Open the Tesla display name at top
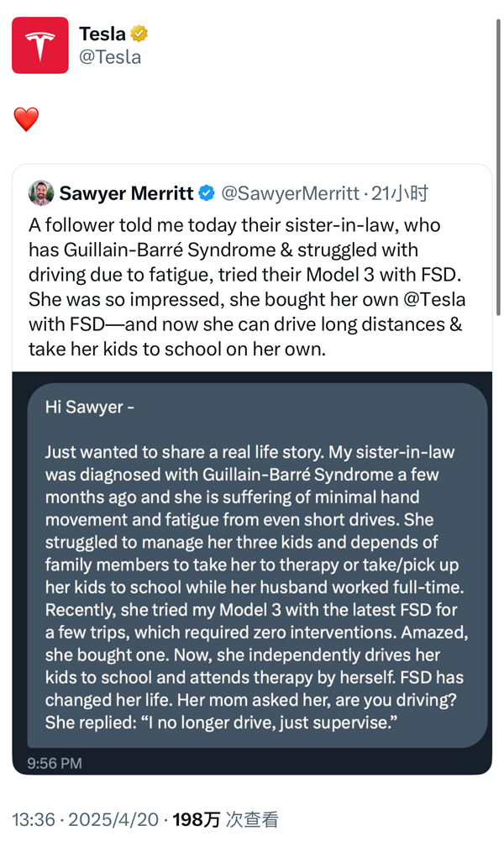504x841 pixels. click(x=102, y=34)
